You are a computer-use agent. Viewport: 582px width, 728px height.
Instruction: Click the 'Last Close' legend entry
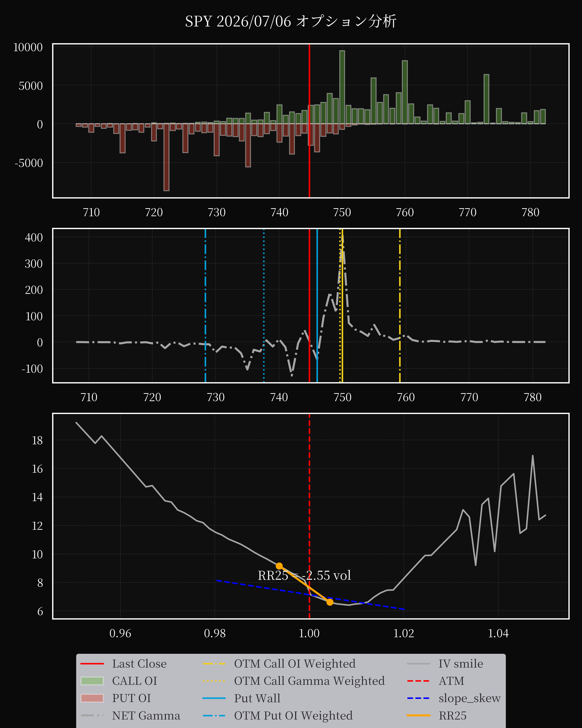[x=123, y=664]
